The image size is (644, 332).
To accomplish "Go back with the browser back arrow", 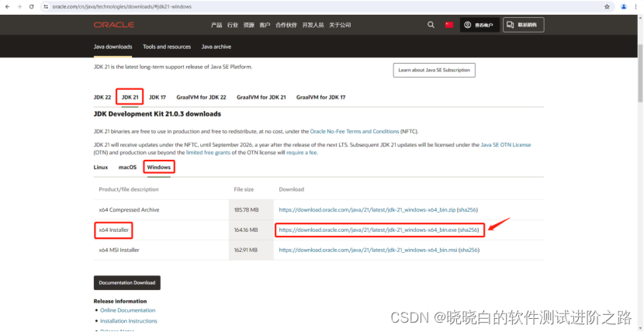I will click(x=7, y=7).
